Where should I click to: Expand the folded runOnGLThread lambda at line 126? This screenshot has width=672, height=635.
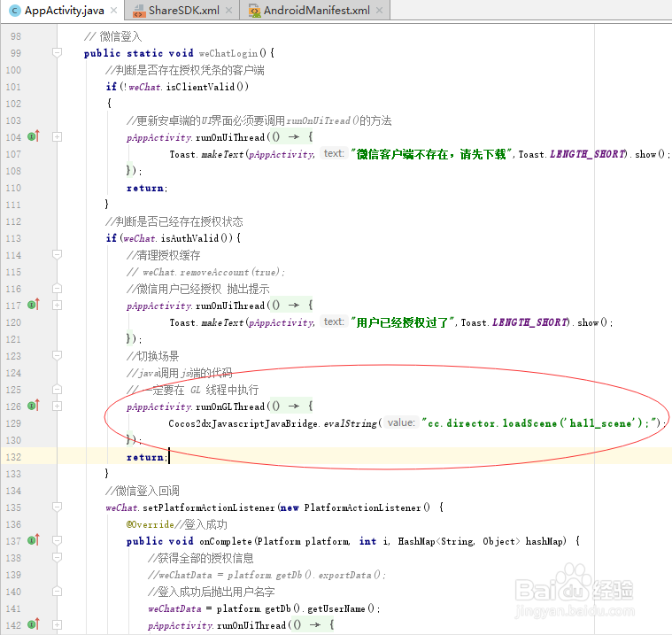[57, 406]
